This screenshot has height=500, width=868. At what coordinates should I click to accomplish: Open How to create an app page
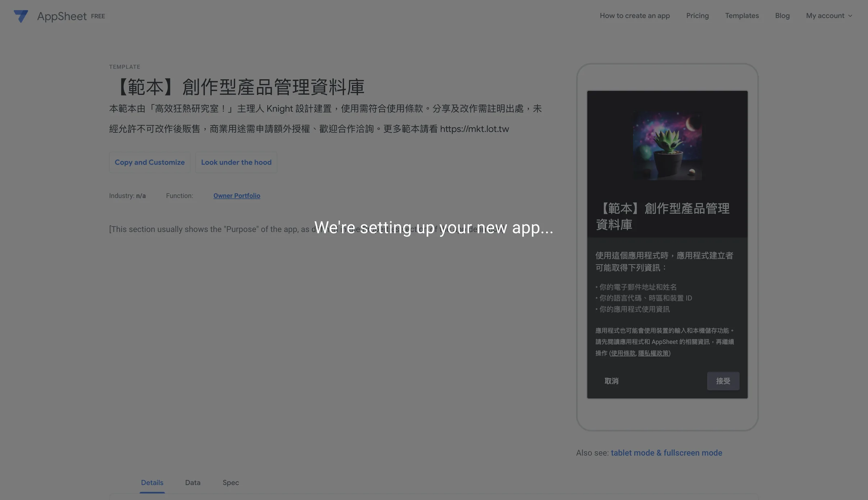[635, 16]
